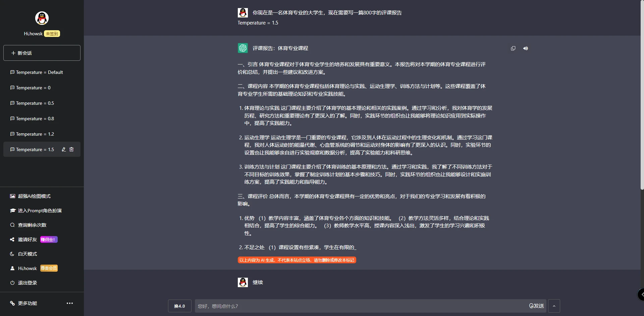Enter Prompt角色扮演 role-play mode

[40, 211]
